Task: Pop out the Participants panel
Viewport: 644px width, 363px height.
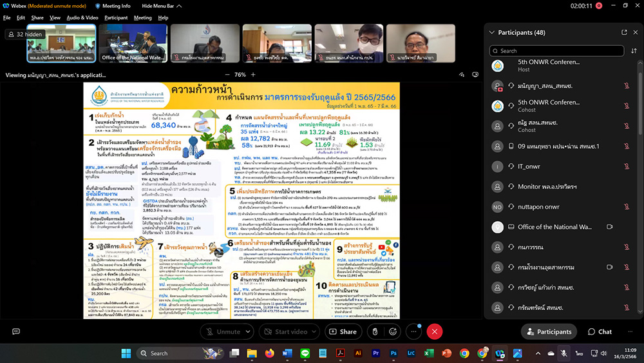Action: [x=624, y=32]
